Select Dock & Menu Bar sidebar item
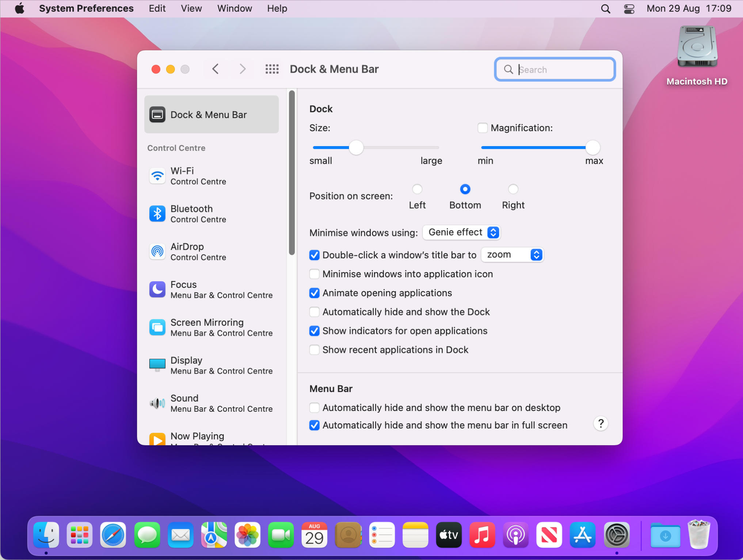Viewport: 743px width, 560px height. pyautogui.click(x=212, y=115)
